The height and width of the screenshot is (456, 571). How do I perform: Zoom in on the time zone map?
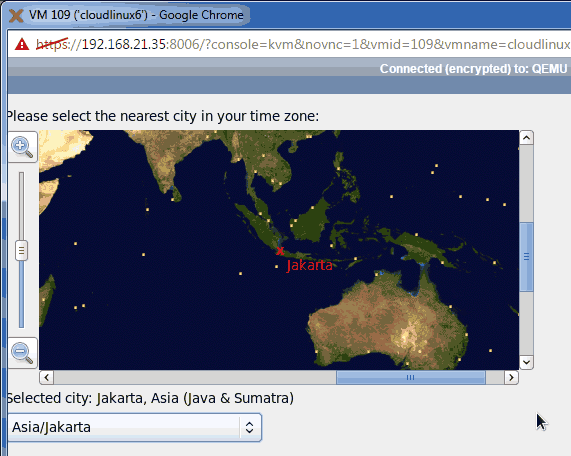tap(22, 147)
